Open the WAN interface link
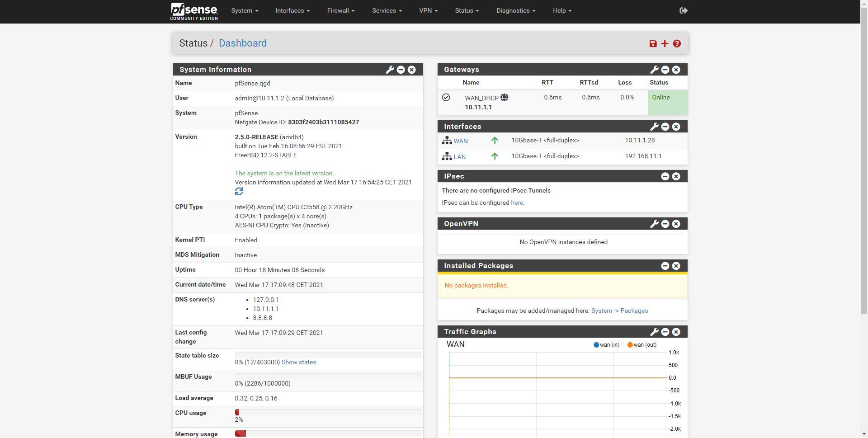 pos(461,141)
